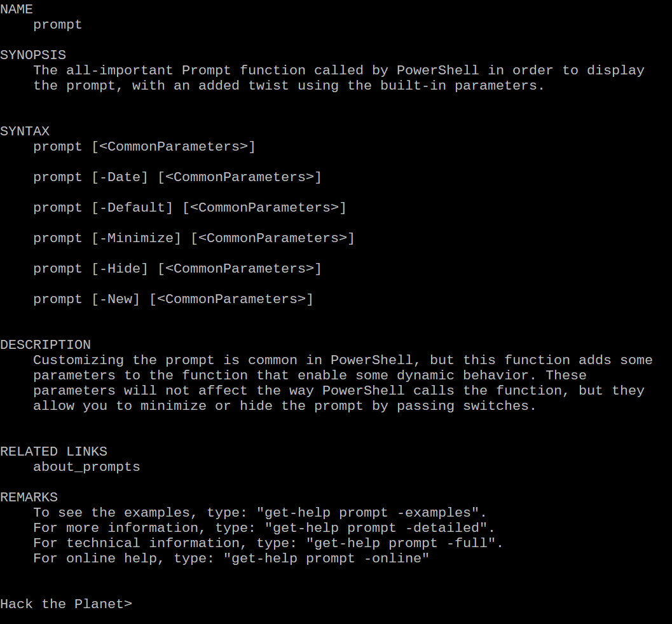Click the word 'PowerShell' in the synopsis
Image resolution: width=672 pixels, height=624 pixels.
[x=437, y=71]
